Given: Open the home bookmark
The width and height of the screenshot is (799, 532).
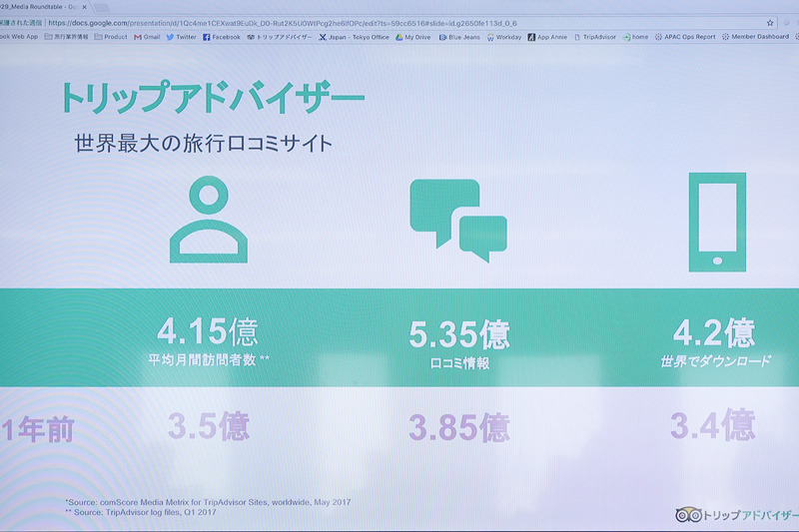Looking at the screenshot, I should [635, 37].
